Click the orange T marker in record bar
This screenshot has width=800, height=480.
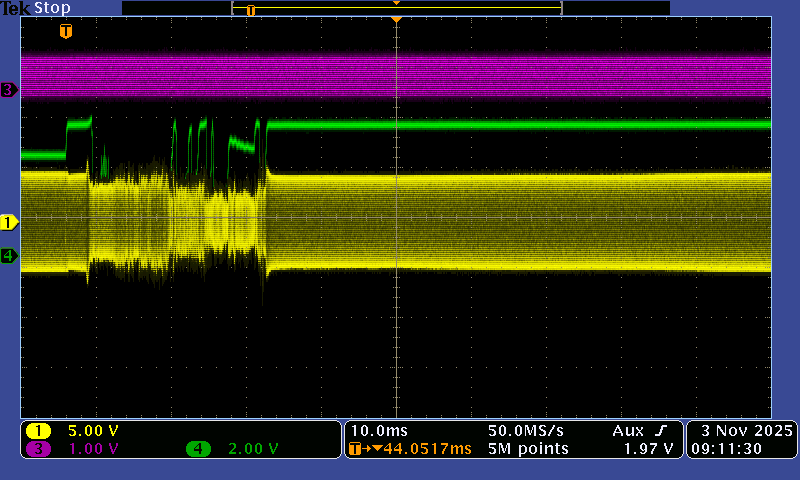251,10
